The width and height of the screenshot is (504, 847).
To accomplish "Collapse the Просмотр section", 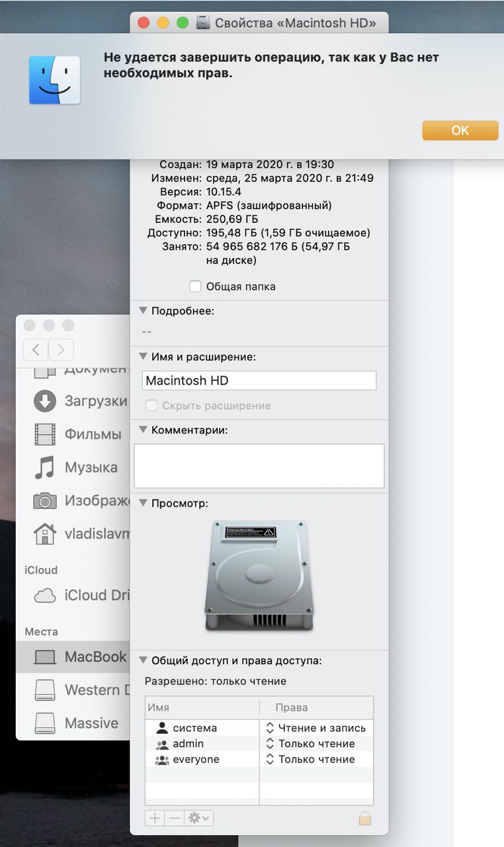I will (x=143, y=504).
